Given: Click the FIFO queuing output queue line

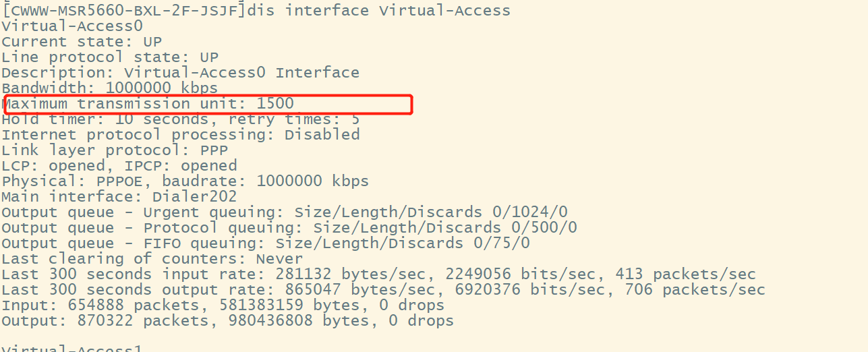Looking at the screenshot, I should (x=265, y=243).
